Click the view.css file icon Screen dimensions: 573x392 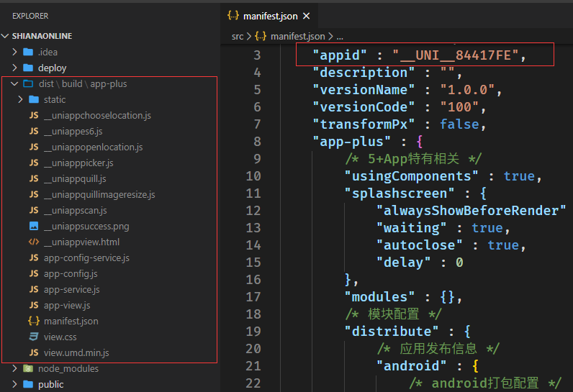coord(34,337)
